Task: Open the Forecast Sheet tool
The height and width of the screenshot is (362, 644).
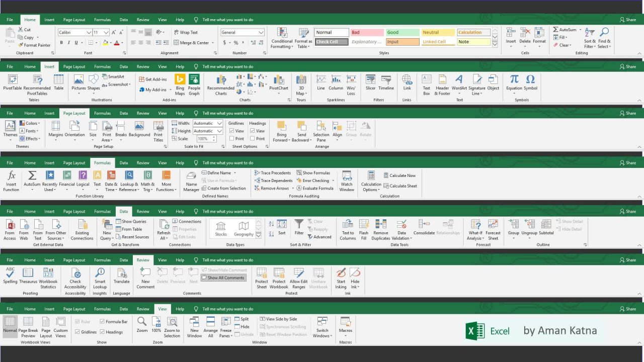Action: [x=493, y=229]
